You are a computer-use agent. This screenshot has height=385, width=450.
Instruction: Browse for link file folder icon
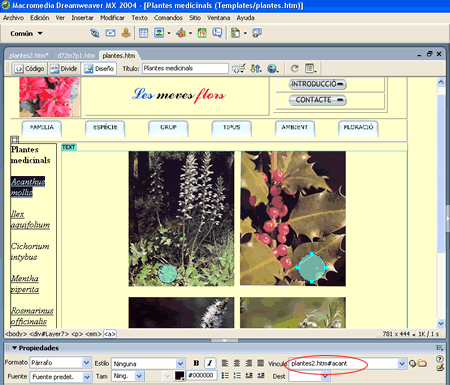click(422, 363)
